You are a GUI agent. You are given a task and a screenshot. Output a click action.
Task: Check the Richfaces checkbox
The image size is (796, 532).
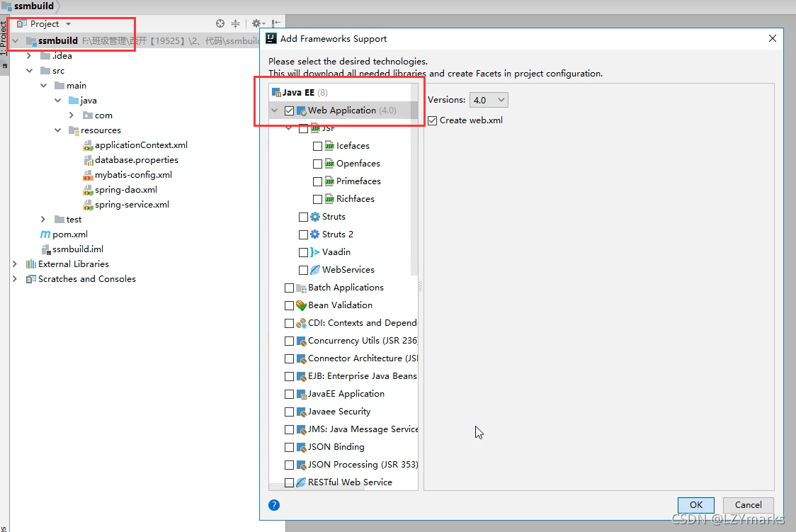[x=318, y=200]
